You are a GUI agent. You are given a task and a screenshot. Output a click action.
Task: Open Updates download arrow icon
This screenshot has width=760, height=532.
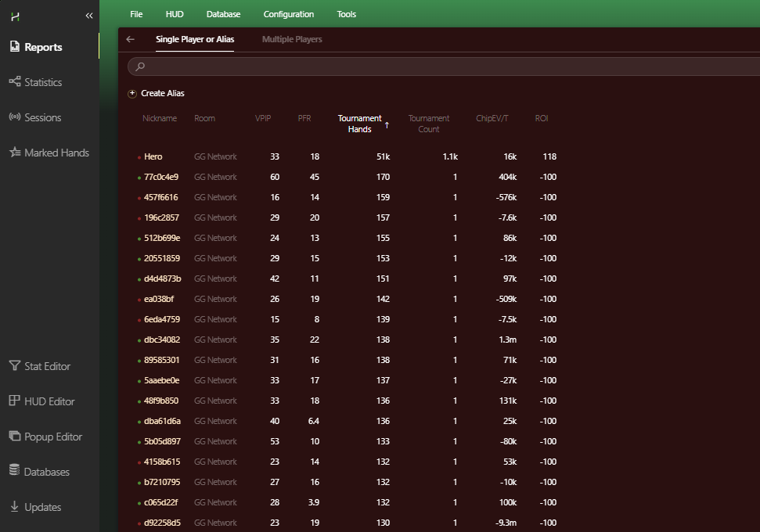pos(15,506)
